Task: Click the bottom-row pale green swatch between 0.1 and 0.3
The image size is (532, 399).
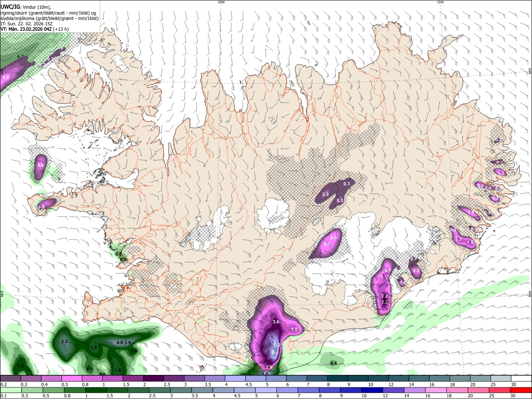Action: (x=10, y=390)
